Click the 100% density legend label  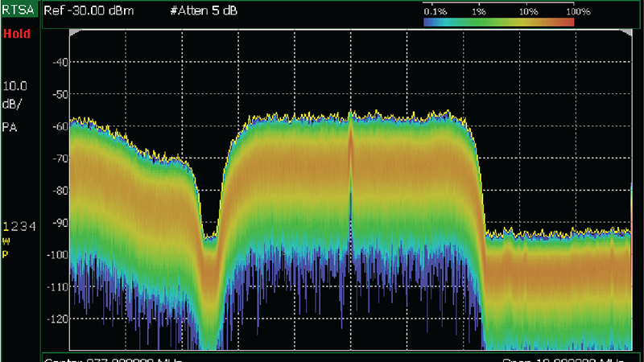(x=578, y=12)
